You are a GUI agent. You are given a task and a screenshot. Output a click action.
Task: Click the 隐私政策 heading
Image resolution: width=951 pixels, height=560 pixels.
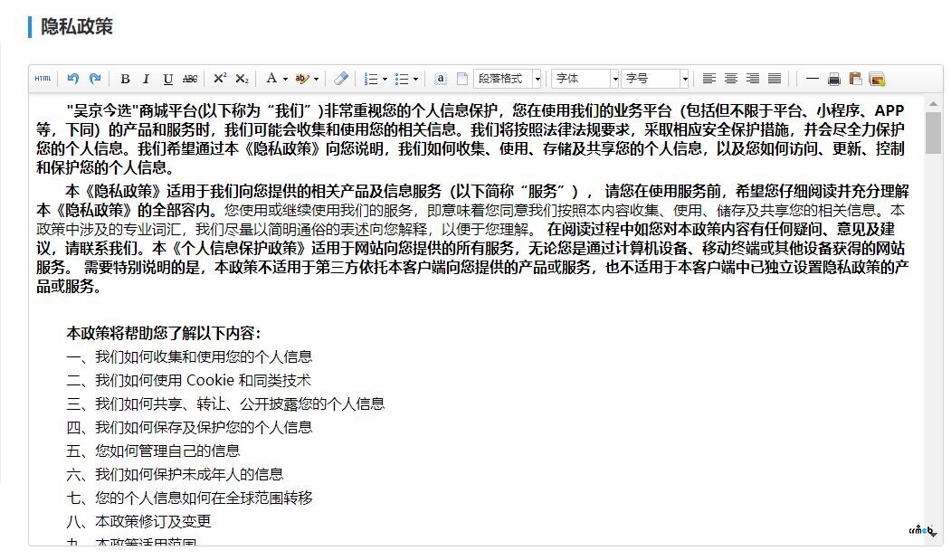[x=76, y=27]
